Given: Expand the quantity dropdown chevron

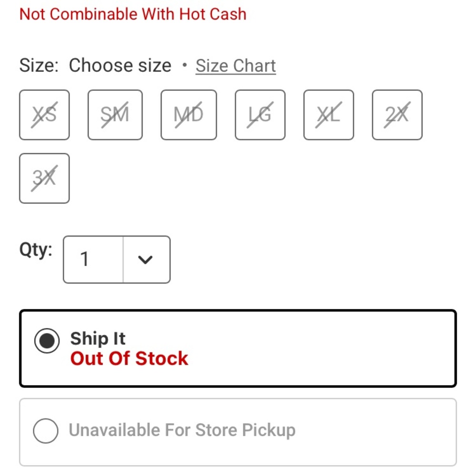Looking at the screenshot, I should (x=145, y=259).
